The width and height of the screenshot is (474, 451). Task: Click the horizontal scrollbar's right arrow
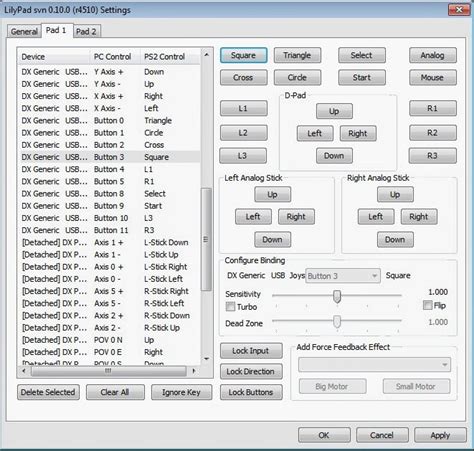point(194,371)
